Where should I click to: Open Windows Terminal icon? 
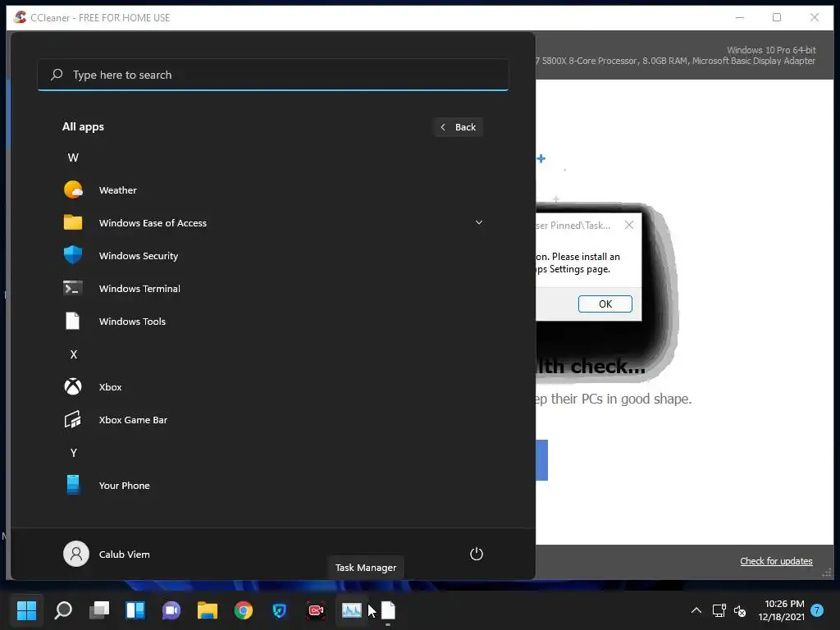tap(73, 288)
